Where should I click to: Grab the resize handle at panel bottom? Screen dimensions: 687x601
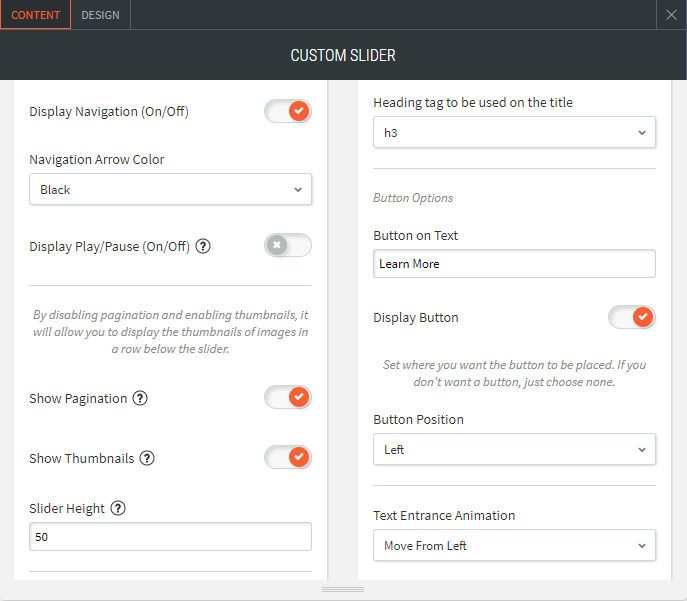343,590
